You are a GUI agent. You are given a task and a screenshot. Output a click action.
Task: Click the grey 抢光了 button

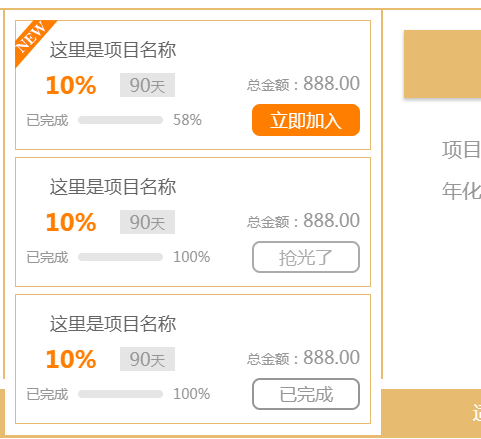(306, 257)
